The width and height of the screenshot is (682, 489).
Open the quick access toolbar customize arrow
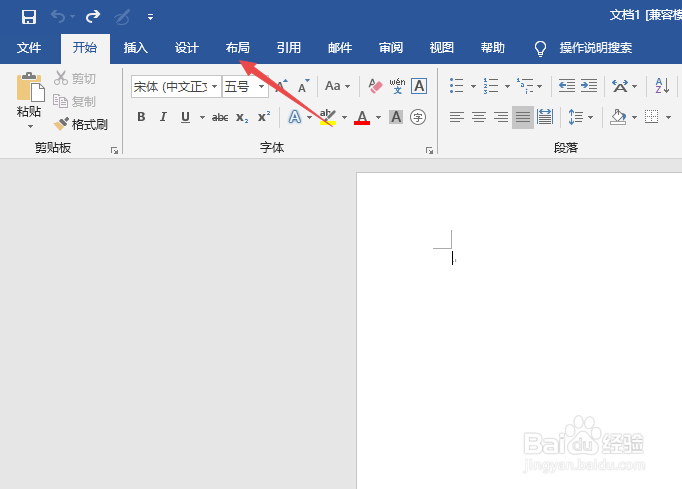[x=150, y=17]
